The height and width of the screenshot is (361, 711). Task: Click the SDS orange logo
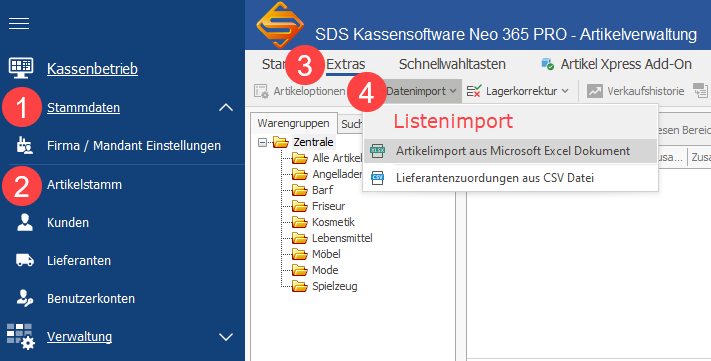tap(280, 25)
